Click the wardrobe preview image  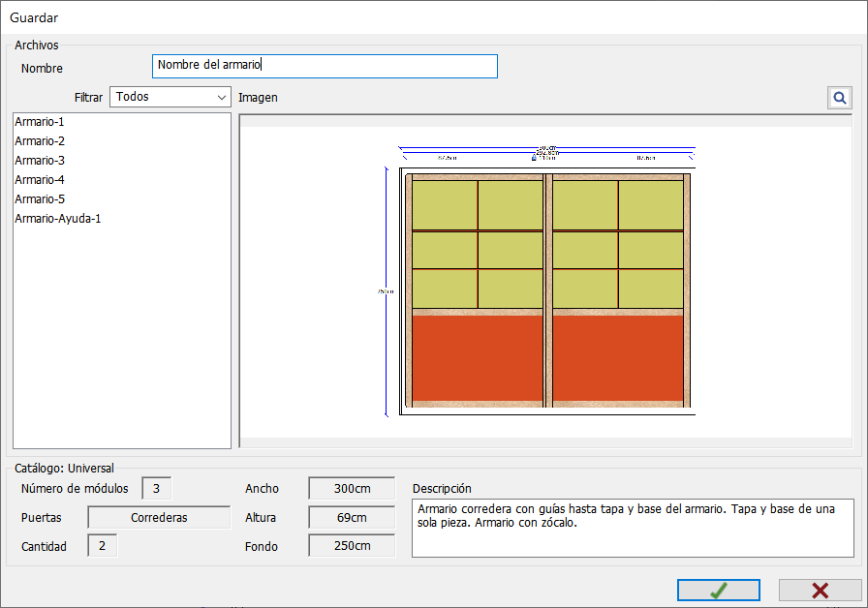coord(546,281)
